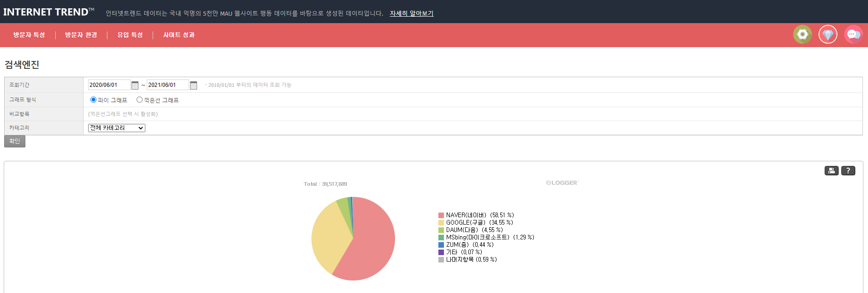Select 파이 그래프 radio button
868x293 pixels.
pyautogui.click(x=93, y=100)
